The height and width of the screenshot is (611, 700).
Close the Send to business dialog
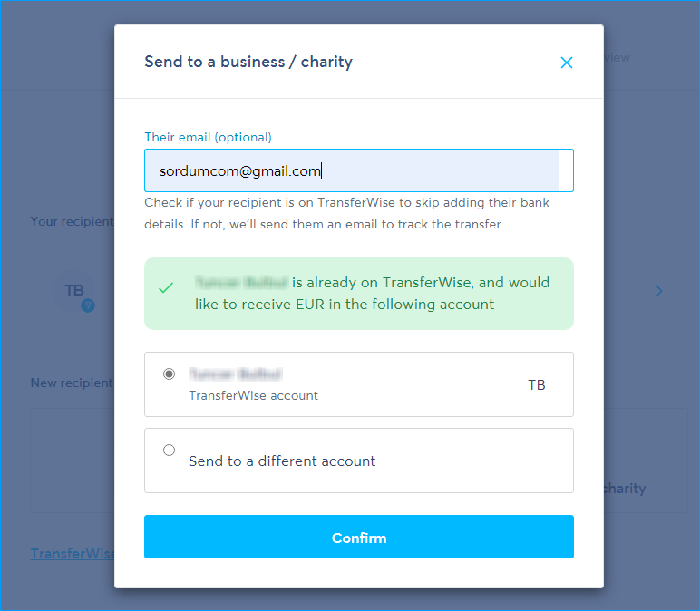click(567, 63)
